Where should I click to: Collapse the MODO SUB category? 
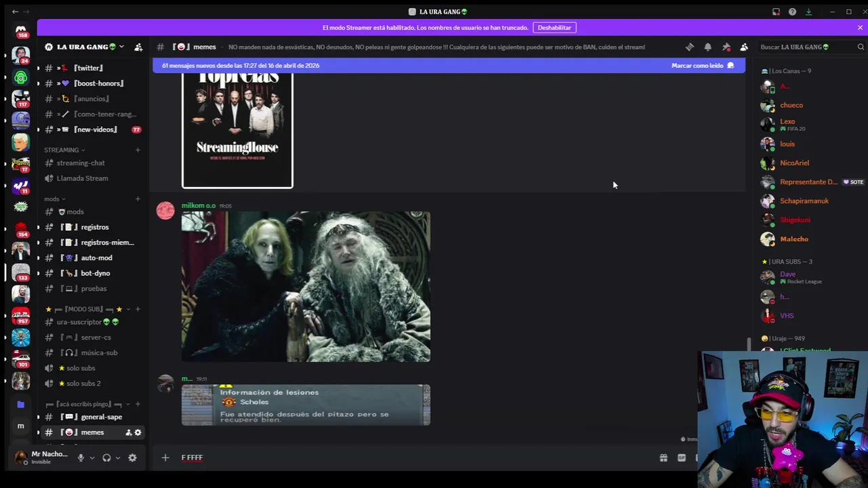88,309
